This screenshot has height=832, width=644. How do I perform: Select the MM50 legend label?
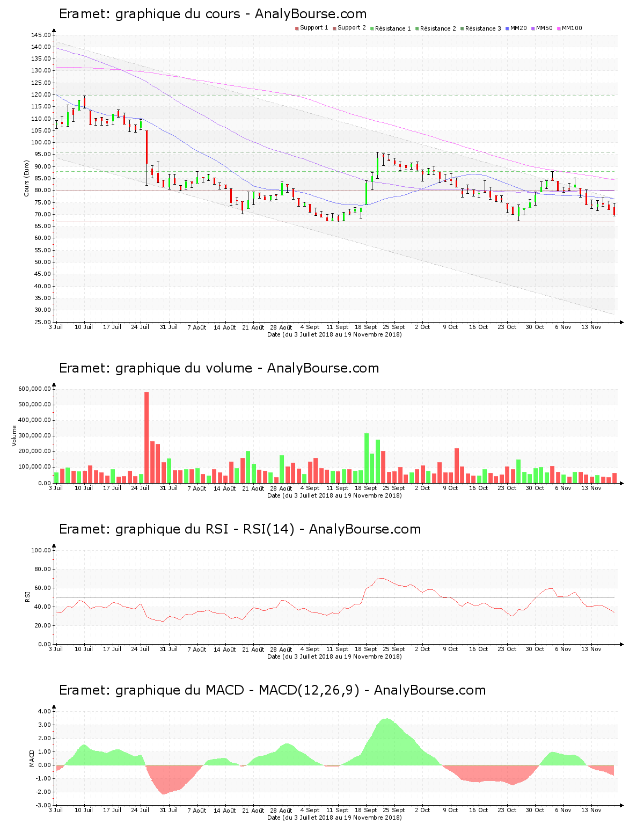(x=544, y=28)
